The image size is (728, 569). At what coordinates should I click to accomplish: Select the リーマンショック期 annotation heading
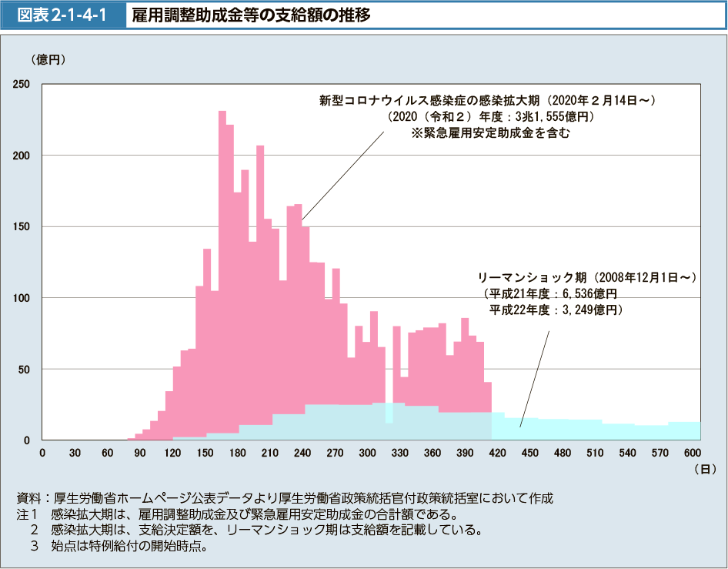[587, 276]
